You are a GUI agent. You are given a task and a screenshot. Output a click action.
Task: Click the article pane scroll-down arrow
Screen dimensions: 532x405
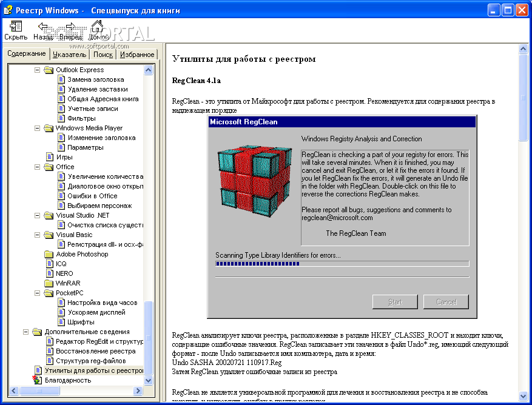pos(523,396)
